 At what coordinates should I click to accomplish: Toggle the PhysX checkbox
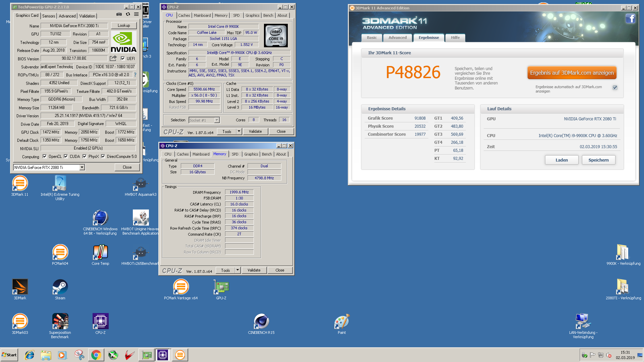pos(85,156)
